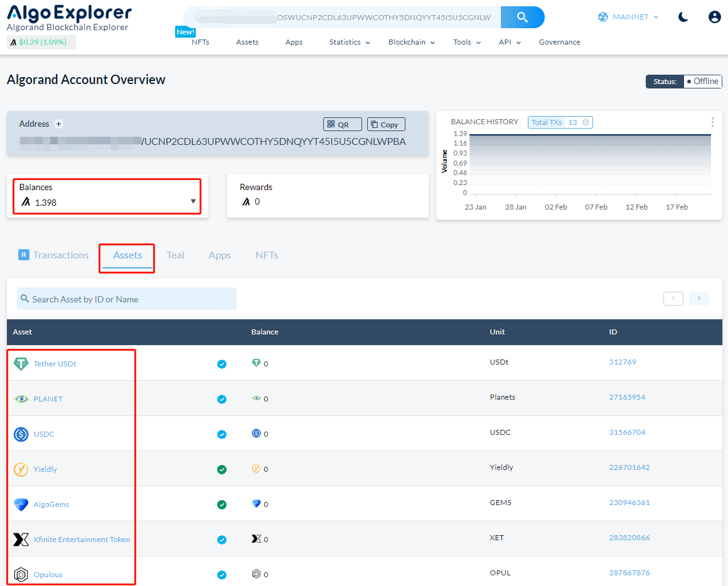728x586 pixels.
Task: Open the NFTs account tab
Action: tap(267, 255)
